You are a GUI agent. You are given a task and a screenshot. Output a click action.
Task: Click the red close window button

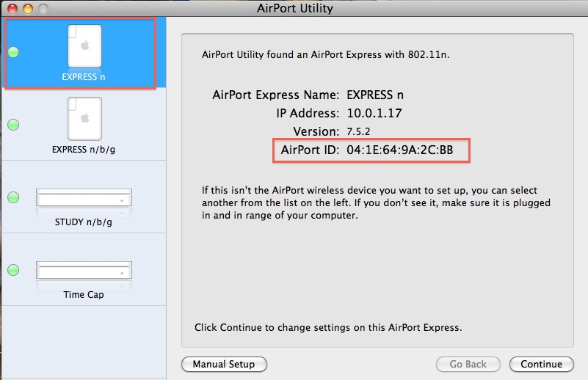(12, 8)
